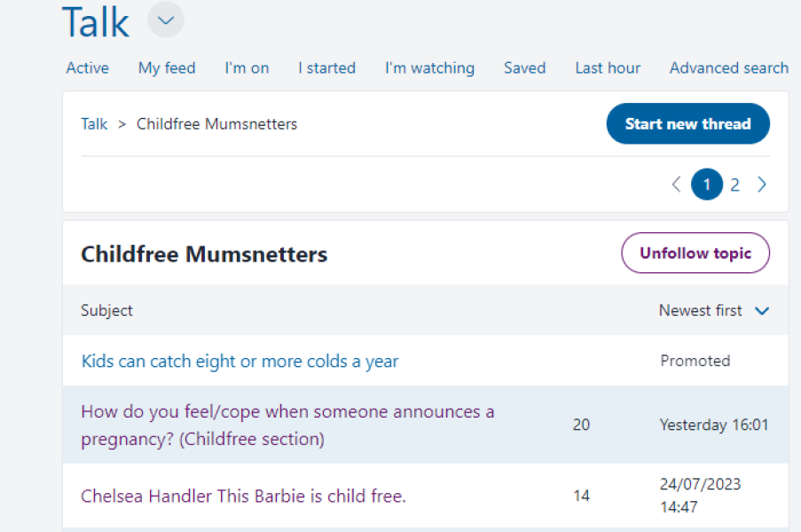Expand the Talk heading dropdown chevron

(166, 20)
